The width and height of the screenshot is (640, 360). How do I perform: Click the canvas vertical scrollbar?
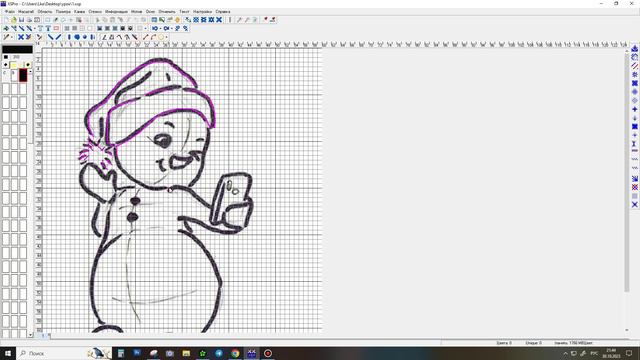627,171
